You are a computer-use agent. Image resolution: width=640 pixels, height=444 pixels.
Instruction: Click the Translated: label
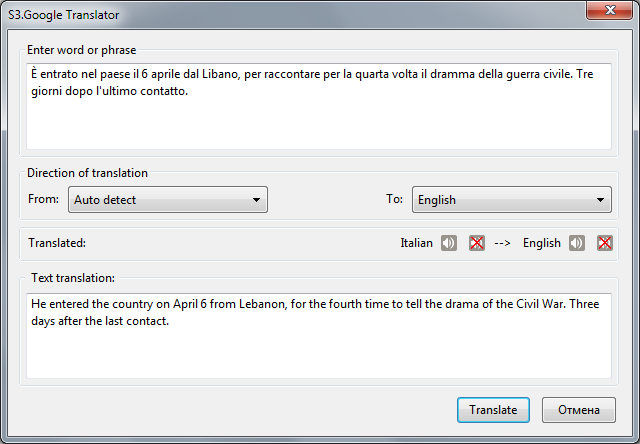click(57, 243)
